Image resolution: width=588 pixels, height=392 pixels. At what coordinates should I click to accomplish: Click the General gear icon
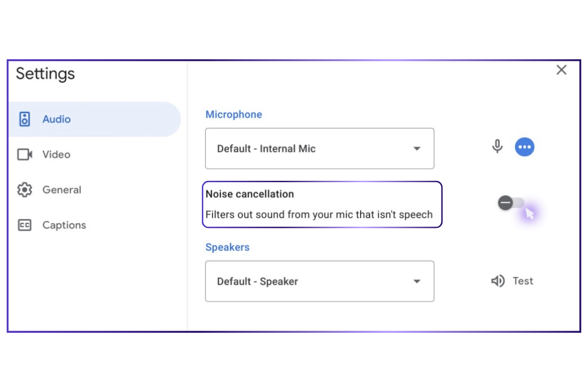pyautogui.click(x=24, y=190)
